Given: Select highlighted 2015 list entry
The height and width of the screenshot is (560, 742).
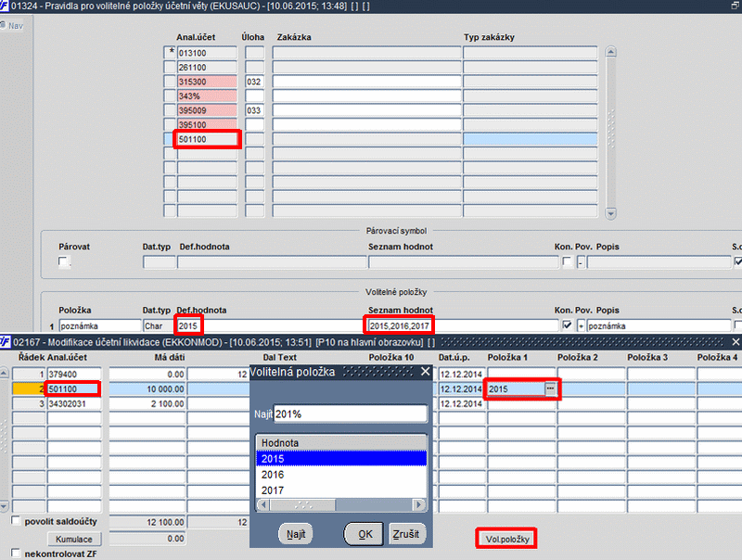Looking at the screenshot, I should [341, 459].
